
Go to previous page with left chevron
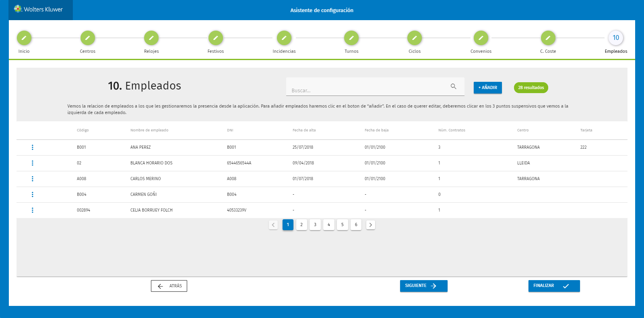pos(273,225)
